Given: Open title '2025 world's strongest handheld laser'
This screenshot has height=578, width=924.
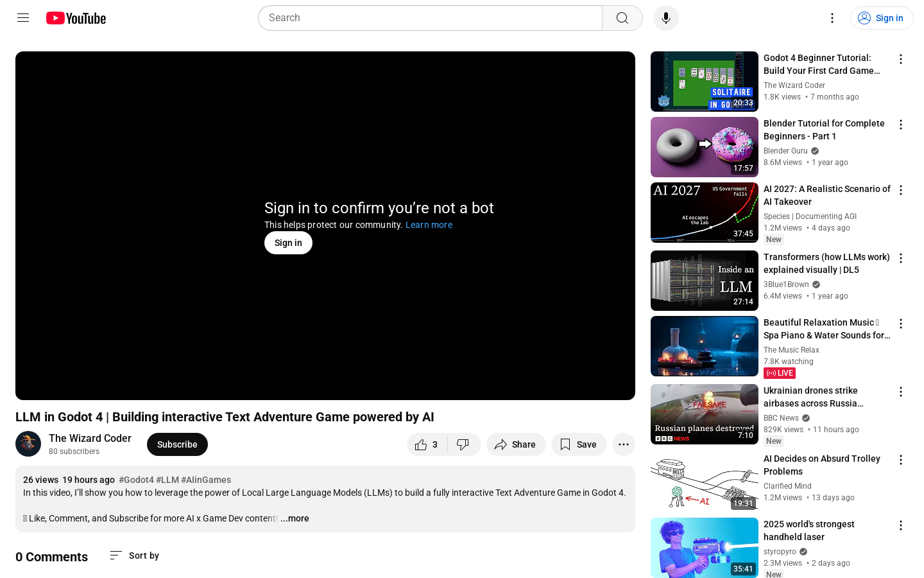Looking at the screenshot, I should click(x=809, y=530).
